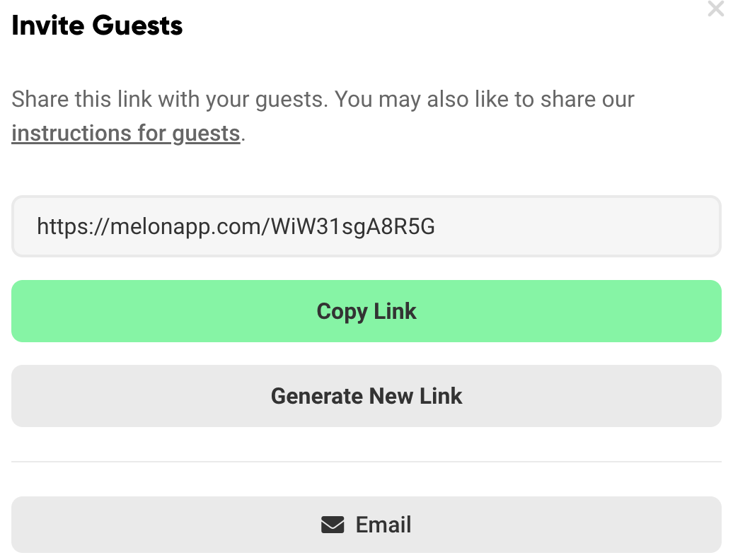Screen dimensions: 733x560
Task: Follow the underlined guests instructions hyperlink
Action: [126, 133]
